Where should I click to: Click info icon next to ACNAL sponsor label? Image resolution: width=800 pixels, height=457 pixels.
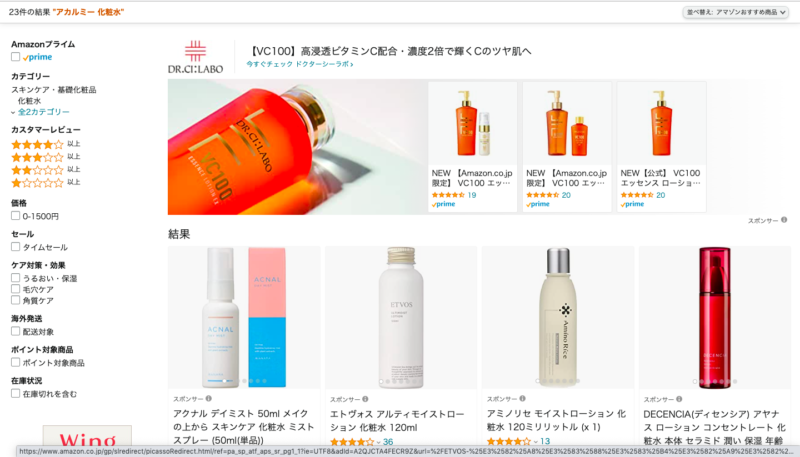point(209,398)
